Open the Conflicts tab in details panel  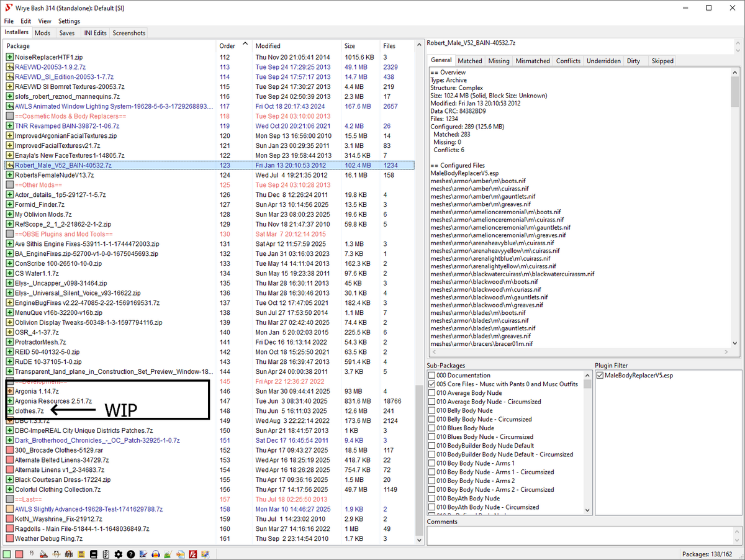point(568,61)
